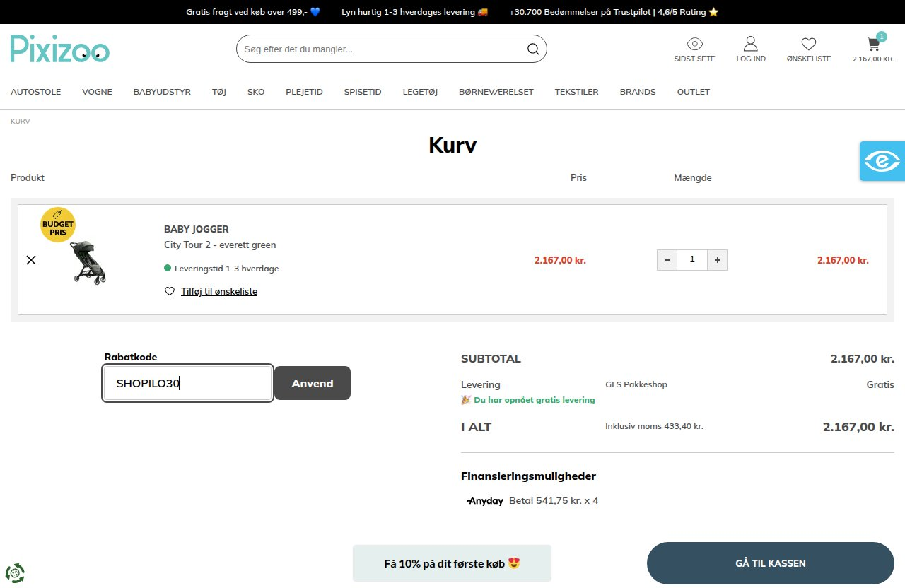Click the Baby Jogger brand name

coord(197,229)
